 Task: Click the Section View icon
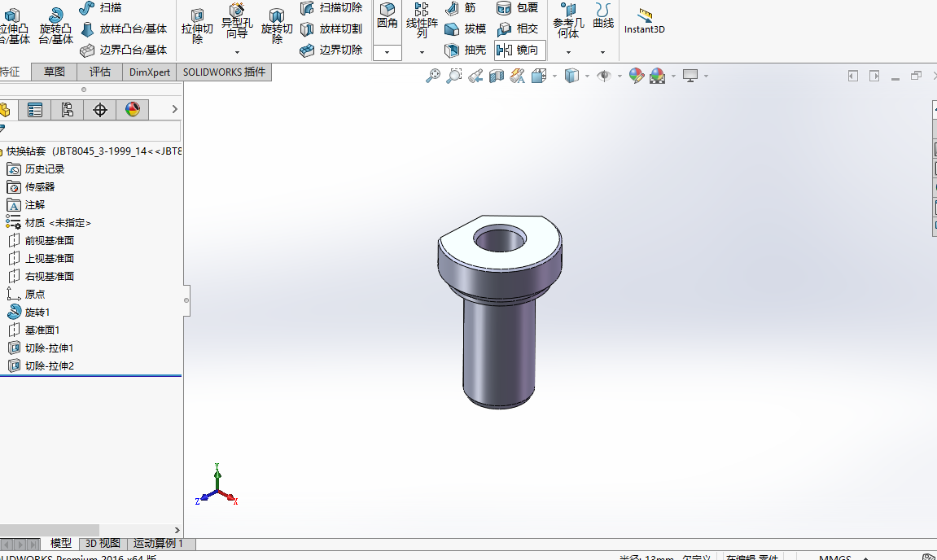pos(496,76)
